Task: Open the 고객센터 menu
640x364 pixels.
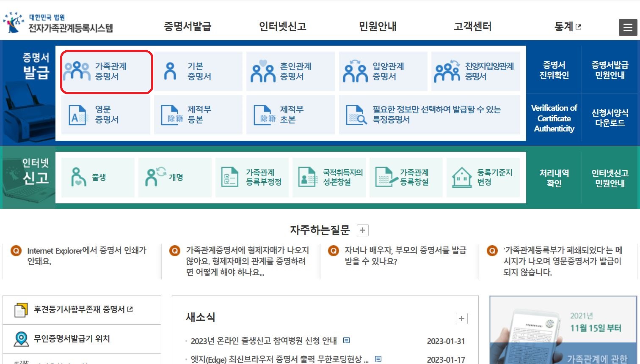Action: tap(472, 26)
